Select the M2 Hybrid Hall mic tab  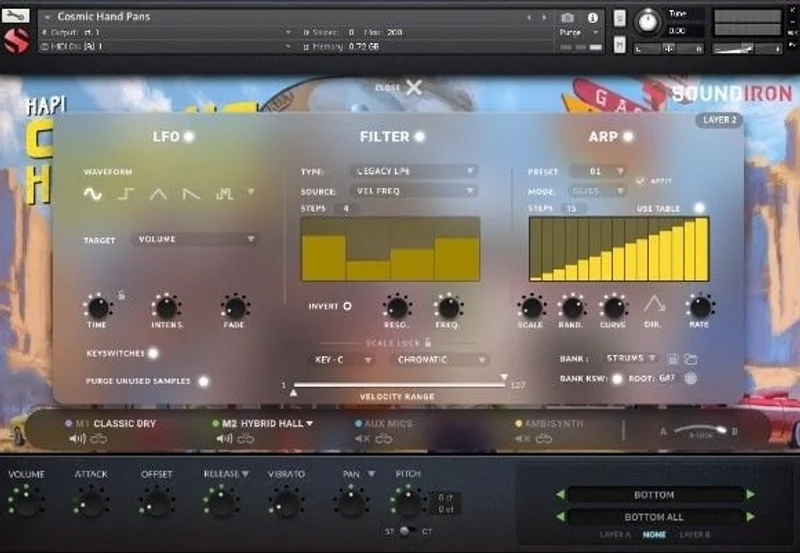click(262, 423)
